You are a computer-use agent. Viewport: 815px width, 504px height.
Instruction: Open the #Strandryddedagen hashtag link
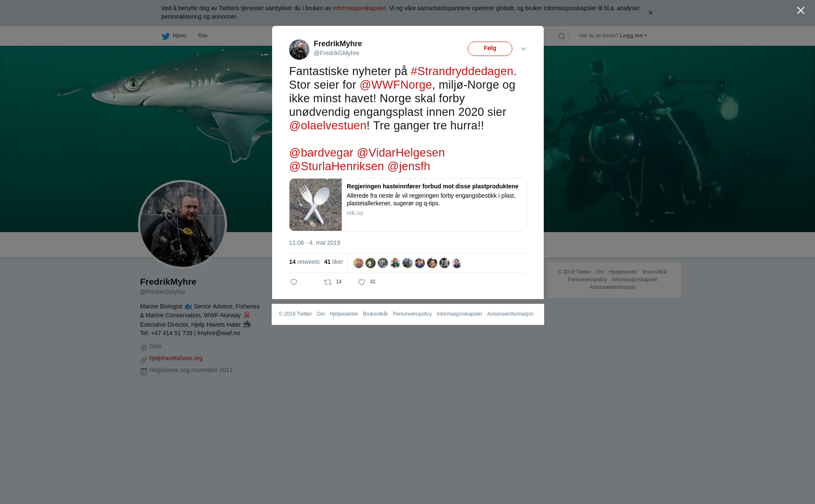(x=462, y=71)
